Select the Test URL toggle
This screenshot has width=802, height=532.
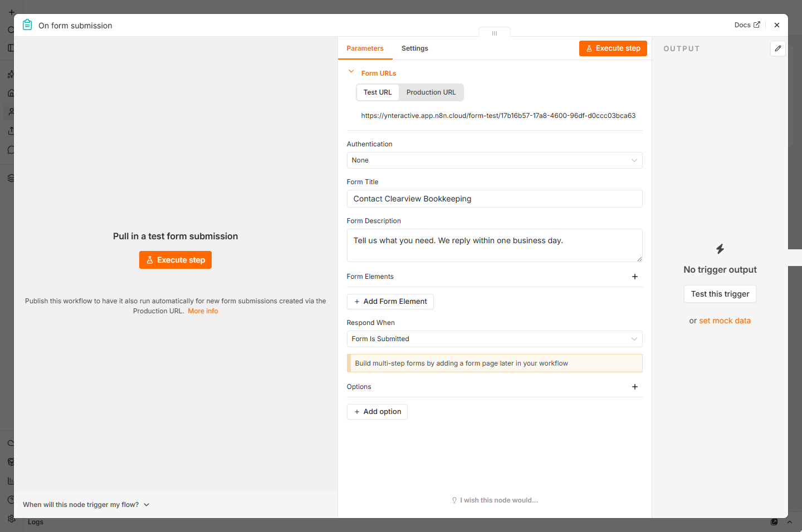[378, 92]
